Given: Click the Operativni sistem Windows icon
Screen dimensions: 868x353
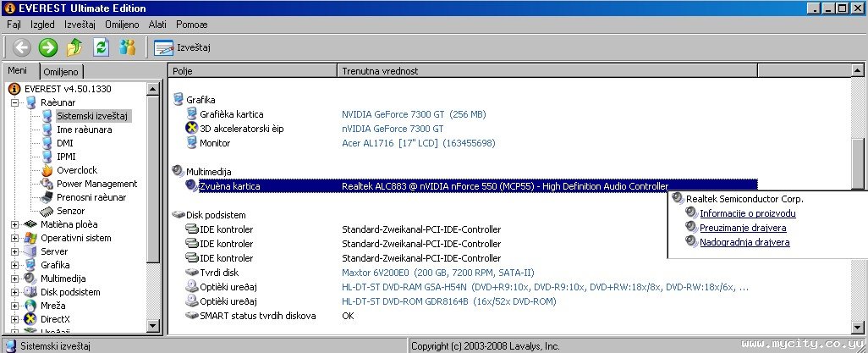Looking at the screenshot, I should click(x=31, y=238).
